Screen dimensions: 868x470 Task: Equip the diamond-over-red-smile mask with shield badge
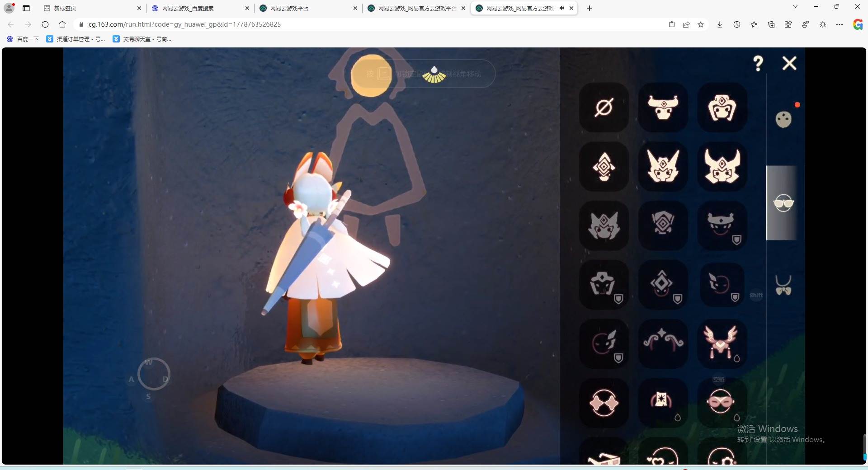point(663,285)
